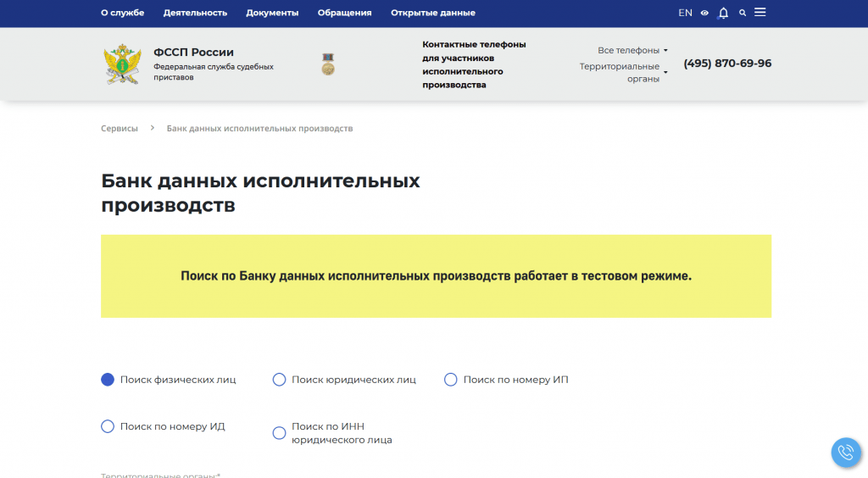The width and height of the screenshot is (868, 478).
Task: Open the "Документы" menu item
Action: point(272,13)
